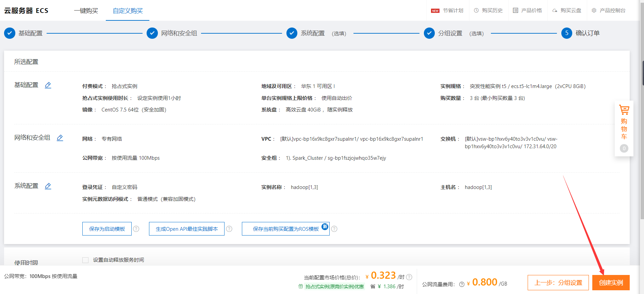The width and height of the screenshot is (644, 294).
Task: Click 保存当前购买配置为ROS模板 button
Action: point(286,229)
